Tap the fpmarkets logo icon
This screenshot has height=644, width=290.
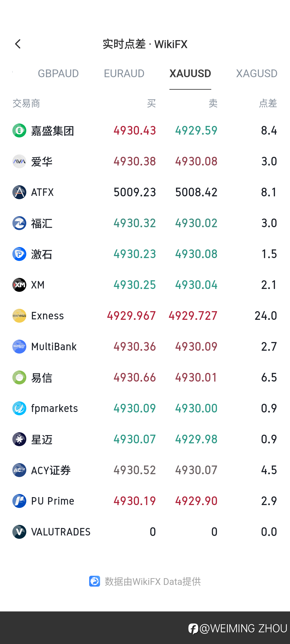click(19, 408)
